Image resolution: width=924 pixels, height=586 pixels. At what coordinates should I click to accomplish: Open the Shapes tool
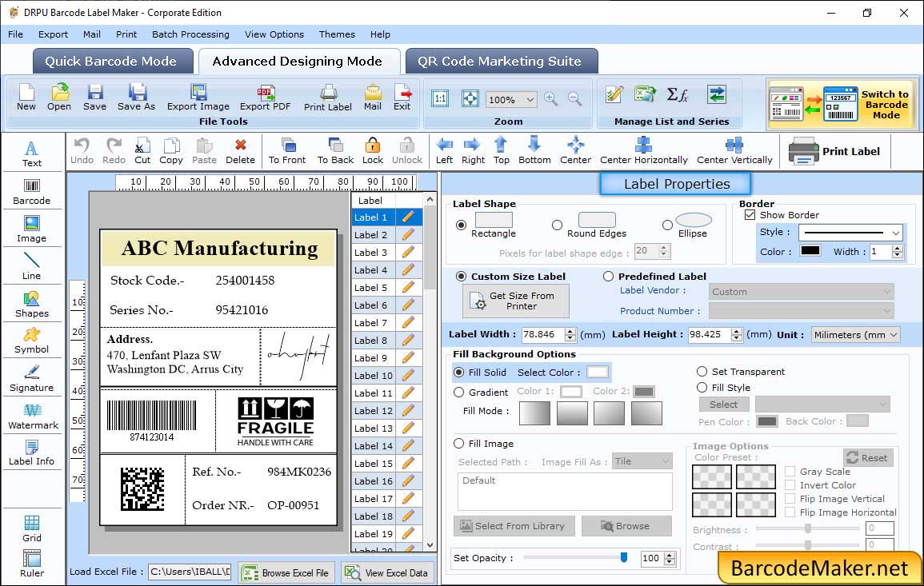pyautogui.click(x=32, y=305)
